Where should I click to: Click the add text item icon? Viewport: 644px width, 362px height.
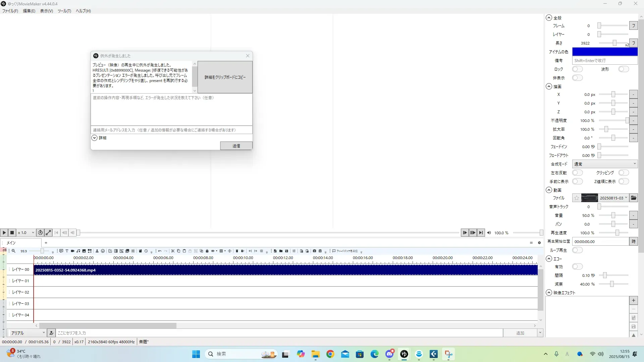[67, 251]
